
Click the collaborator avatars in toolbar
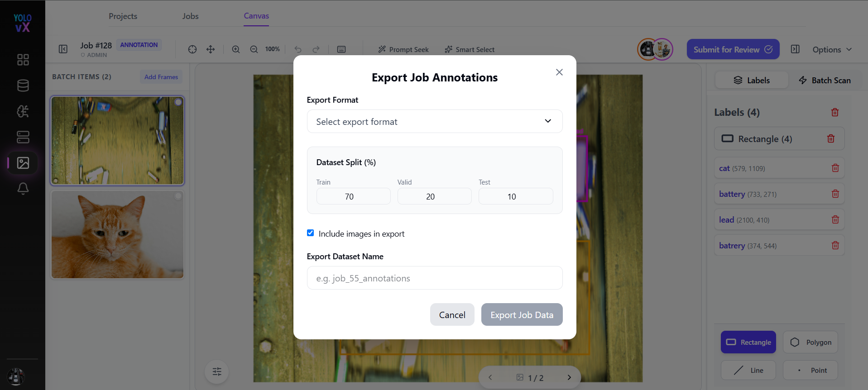(655, 49)
